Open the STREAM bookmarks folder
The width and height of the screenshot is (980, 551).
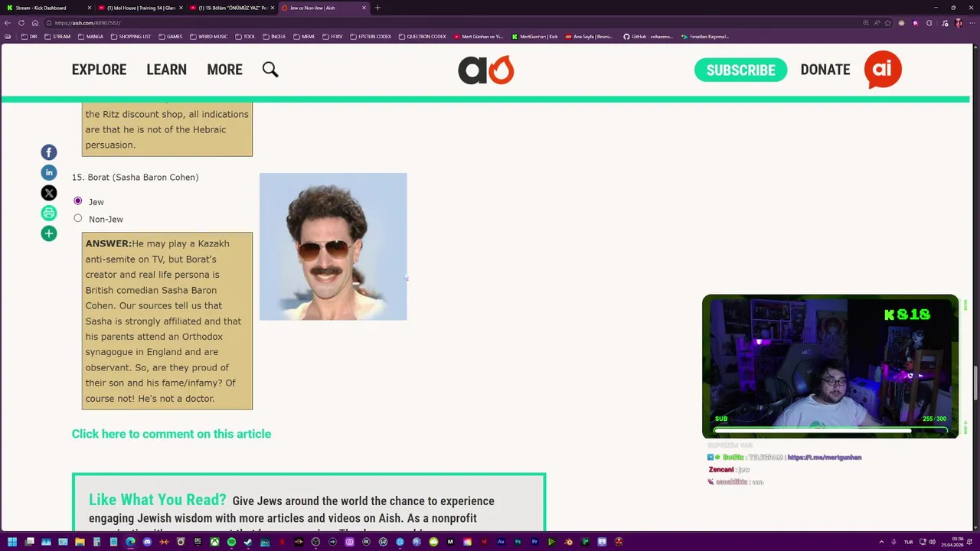(x=57, y=37)
